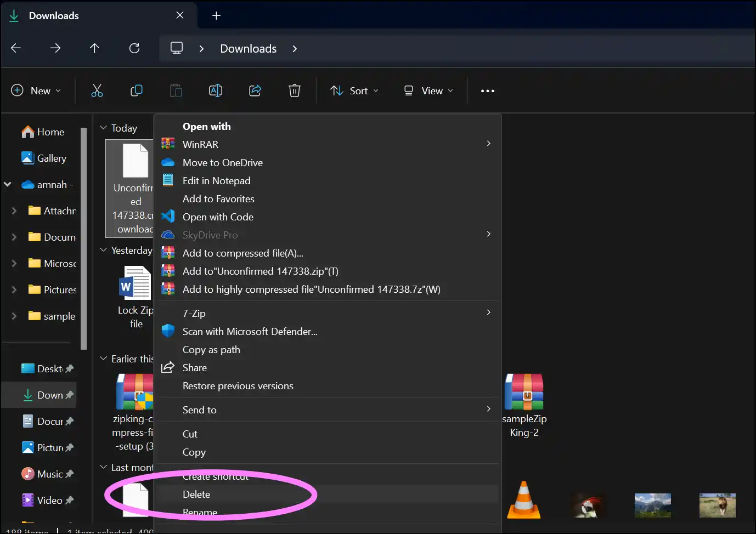Select the VLC cone file icon
The height and width of the screenshot is (534, 756).
point(524,500)
